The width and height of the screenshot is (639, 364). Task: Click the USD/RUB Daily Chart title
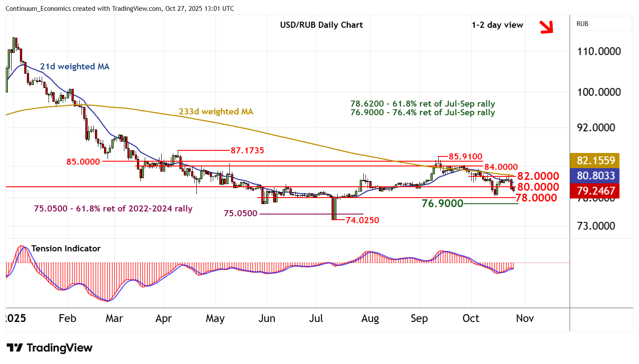pyautogui.click(x=321, y=25)
